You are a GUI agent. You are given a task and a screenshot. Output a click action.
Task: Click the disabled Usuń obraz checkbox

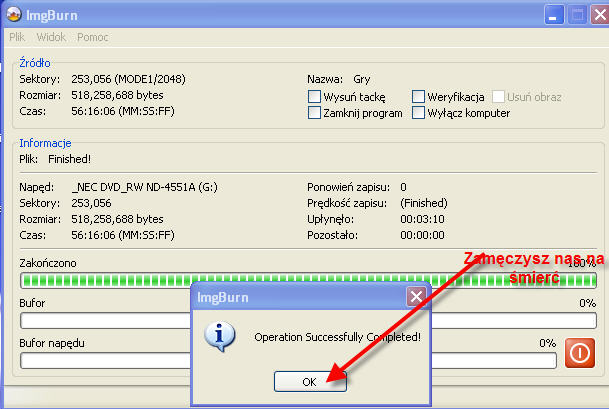click(x=498, y=96)
